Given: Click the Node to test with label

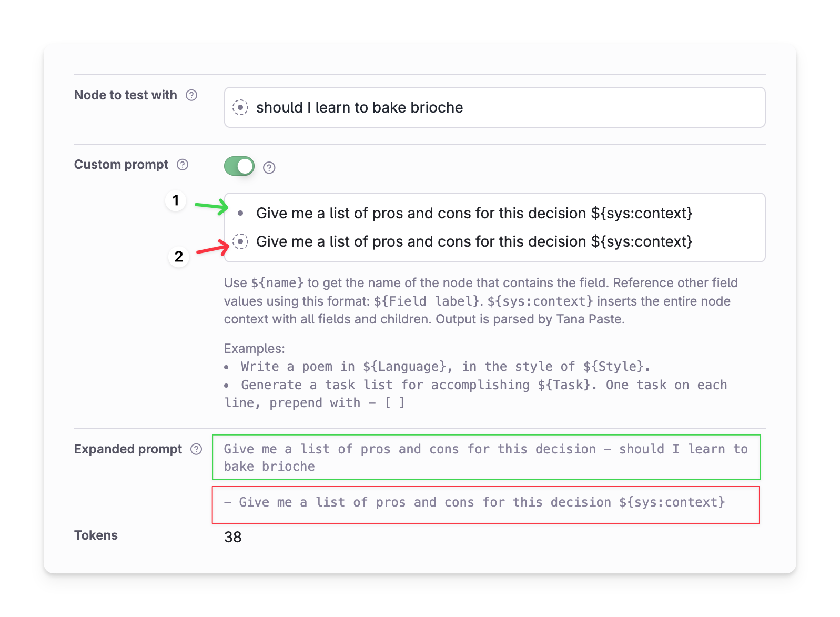Looking at the screenshot, I should (126, 95).
